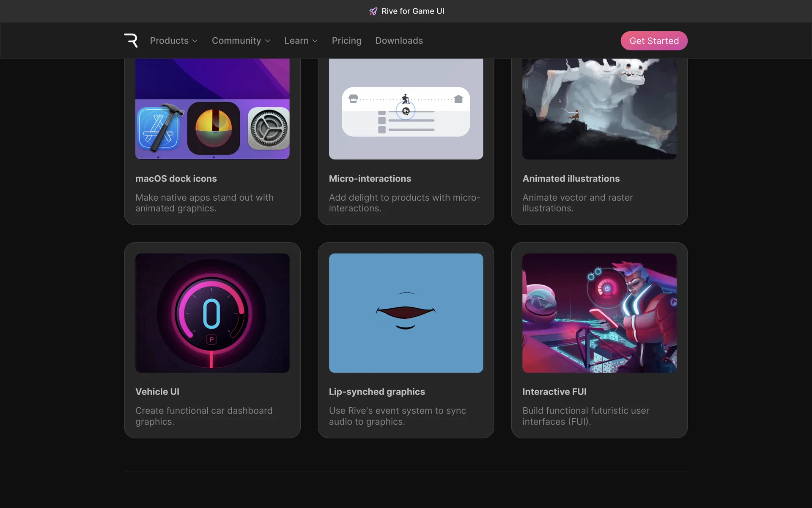Click the shop icon in micro-interactions preview
The image size is (812, 508).
coord(353,99)
